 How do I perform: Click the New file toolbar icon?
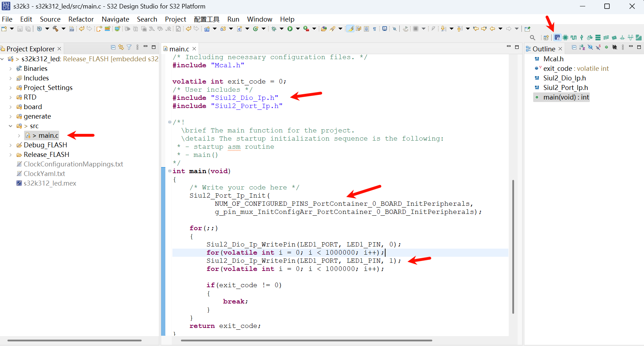(4, 29)
